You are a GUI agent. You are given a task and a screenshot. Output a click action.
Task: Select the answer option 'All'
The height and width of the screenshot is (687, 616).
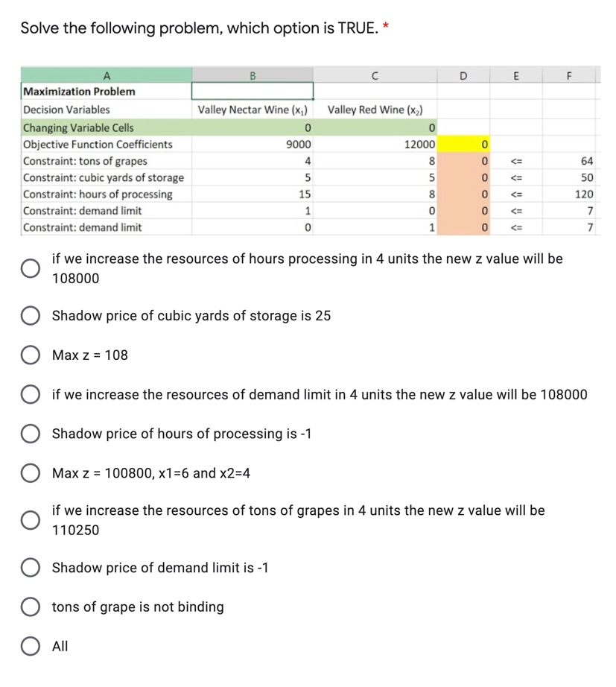31,645
